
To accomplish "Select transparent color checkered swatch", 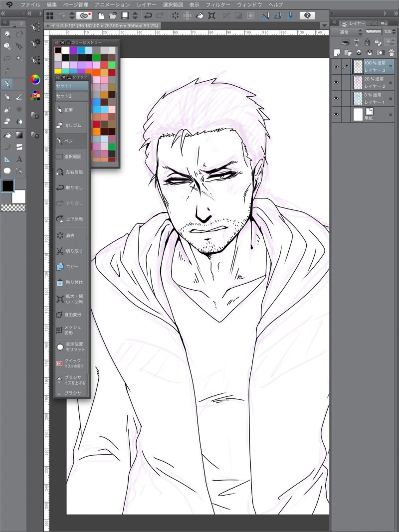I will (x=13, y=207).
